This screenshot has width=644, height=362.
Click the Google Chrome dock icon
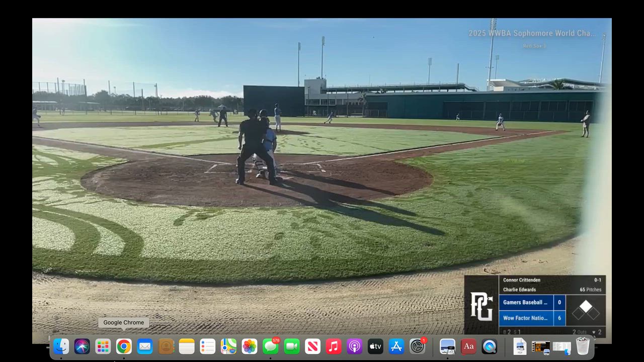[124, 346]
